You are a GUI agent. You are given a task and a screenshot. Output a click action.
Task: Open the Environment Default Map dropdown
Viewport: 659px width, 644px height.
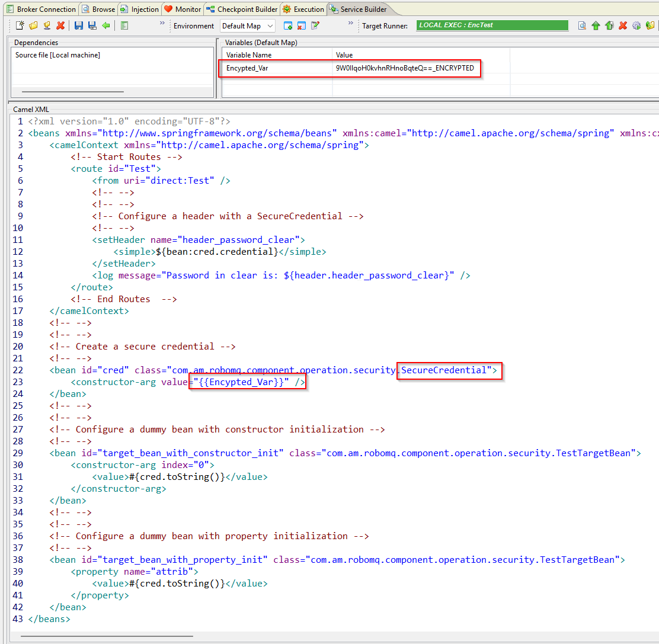(247, 25)
